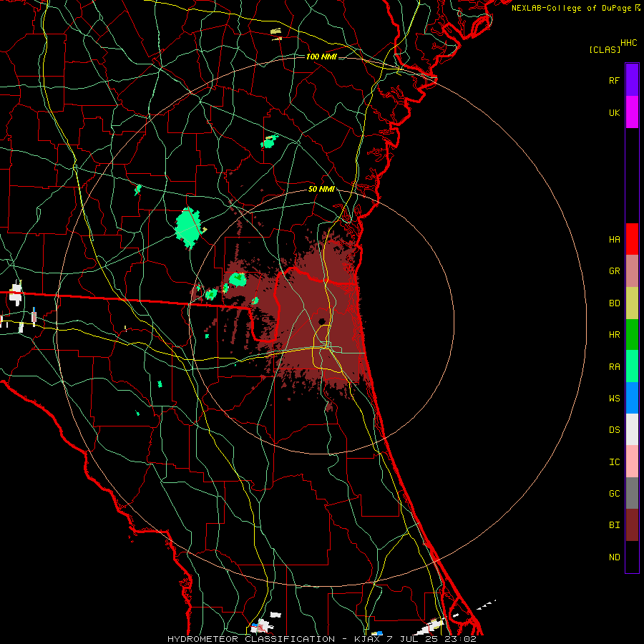Click the BD yellow legend swatch

click(x=632, y=303)
